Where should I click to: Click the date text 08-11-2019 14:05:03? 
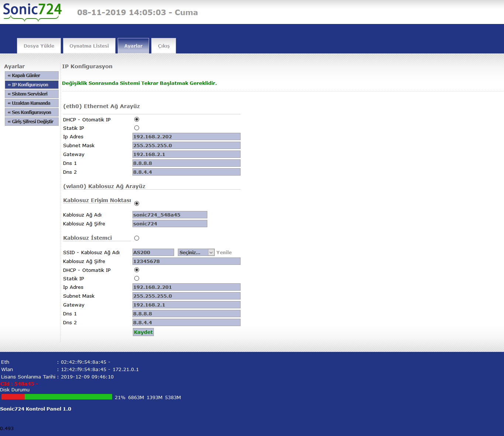click(122, 13)
